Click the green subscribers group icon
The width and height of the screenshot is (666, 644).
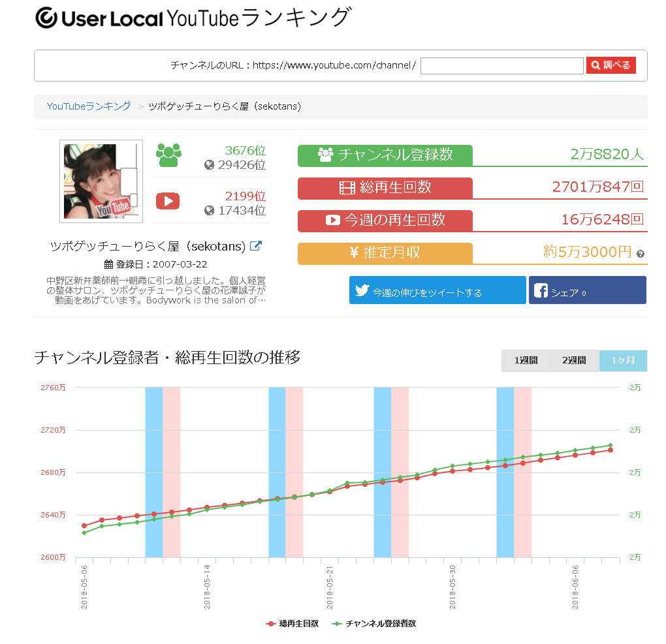(168, 155)
